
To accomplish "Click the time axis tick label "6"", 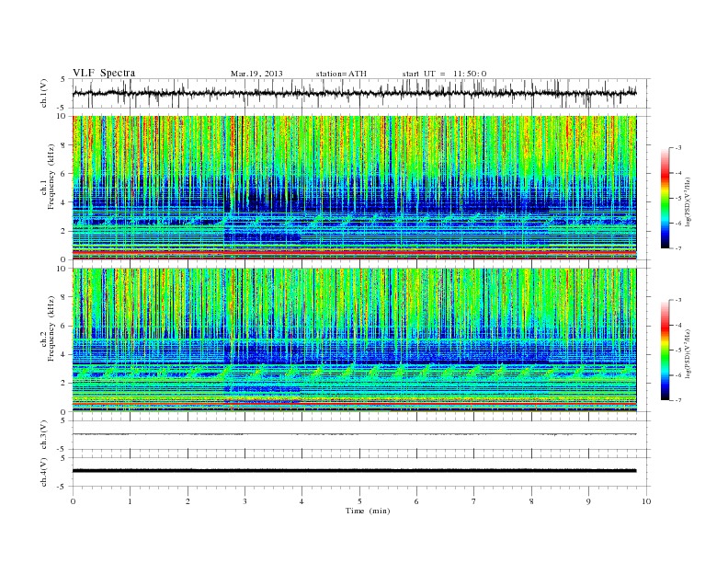I will pos(416,501).
